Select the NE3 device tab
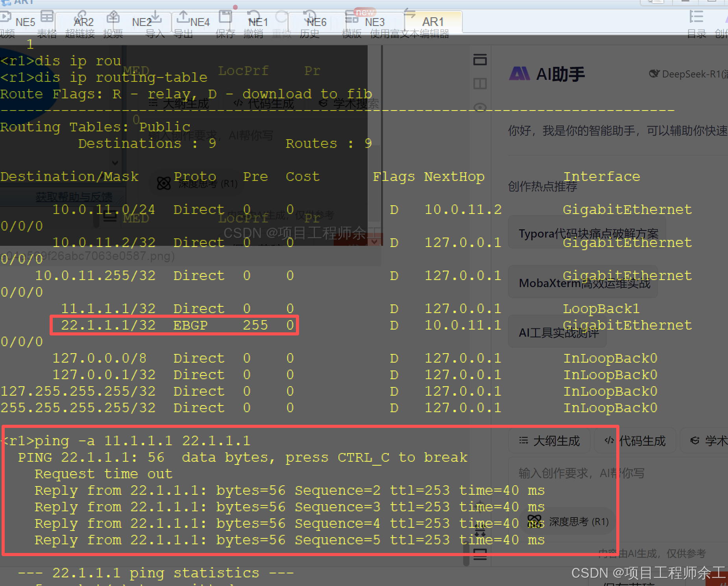 pyautogui.click(x=375, y=22)
